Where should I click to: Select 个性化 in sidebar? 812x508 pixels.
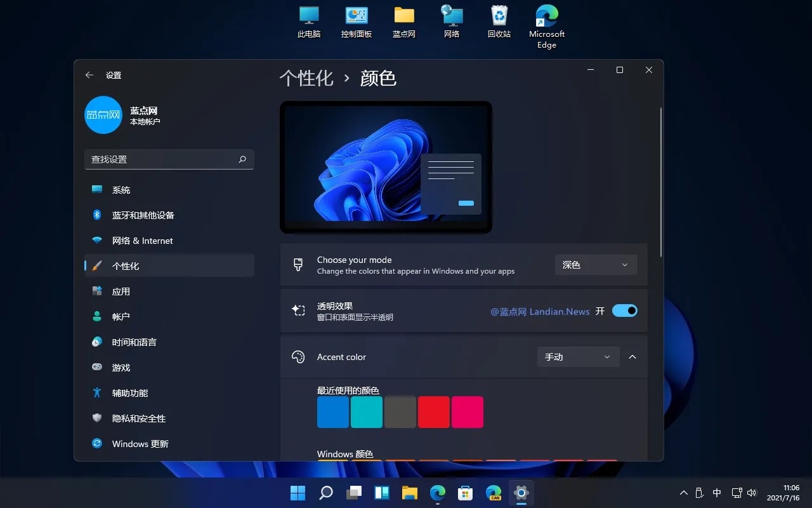169,266
